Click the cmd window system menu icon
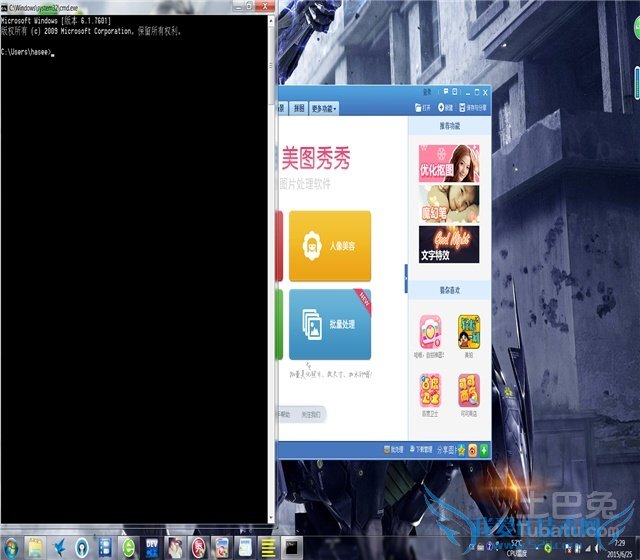The width and height of the screenshot is (640, 560). 4,8
